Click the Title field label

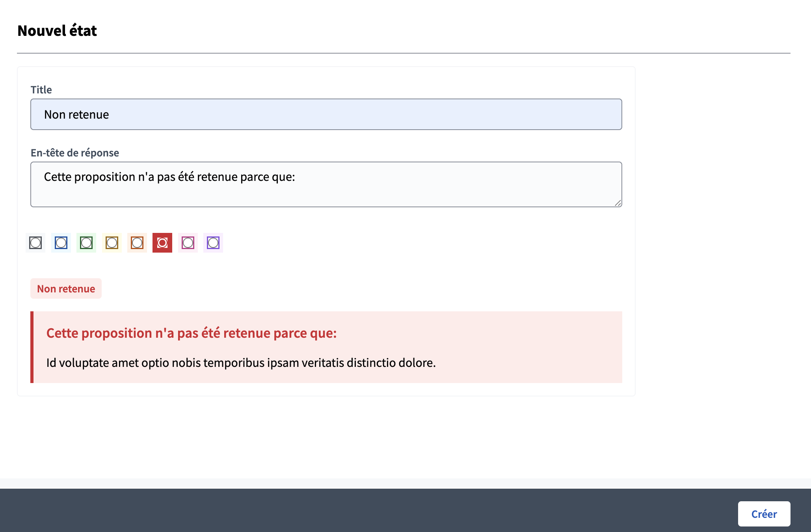click(x=41, y=90)
